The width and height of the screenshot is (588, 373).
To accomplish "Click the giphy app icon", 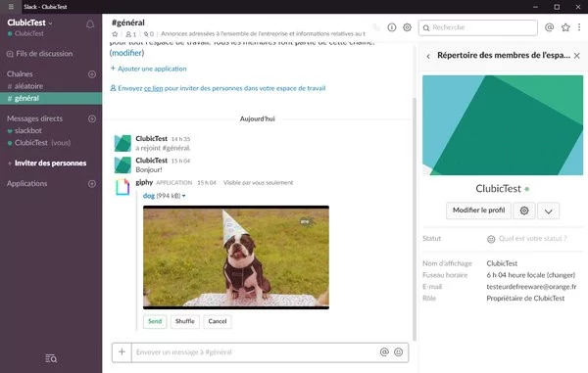I will (122, 187).
